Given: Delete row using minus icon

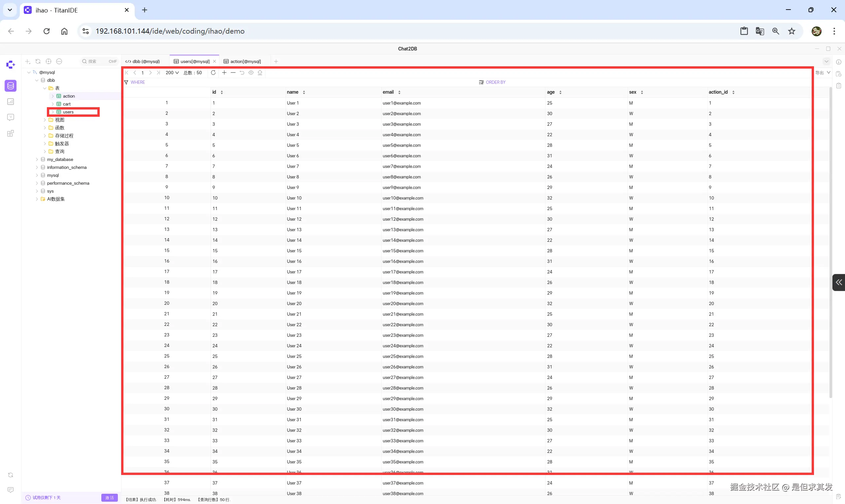Looking at the screenshot, I should pos(233,73).
